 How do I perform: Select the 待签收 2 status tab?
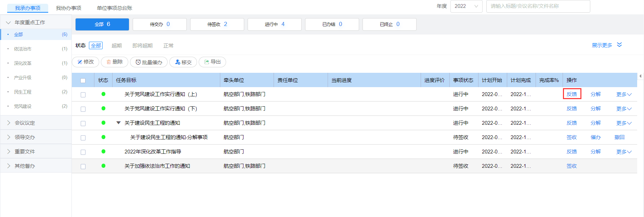tap(217, 24)
